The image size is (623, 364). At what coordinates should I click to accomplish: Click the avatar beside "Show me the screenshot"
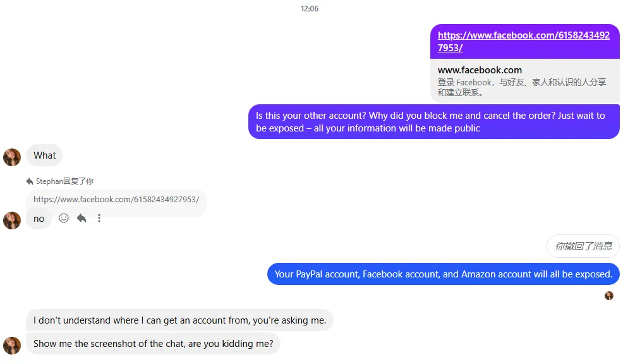click(x=12, y=345)
